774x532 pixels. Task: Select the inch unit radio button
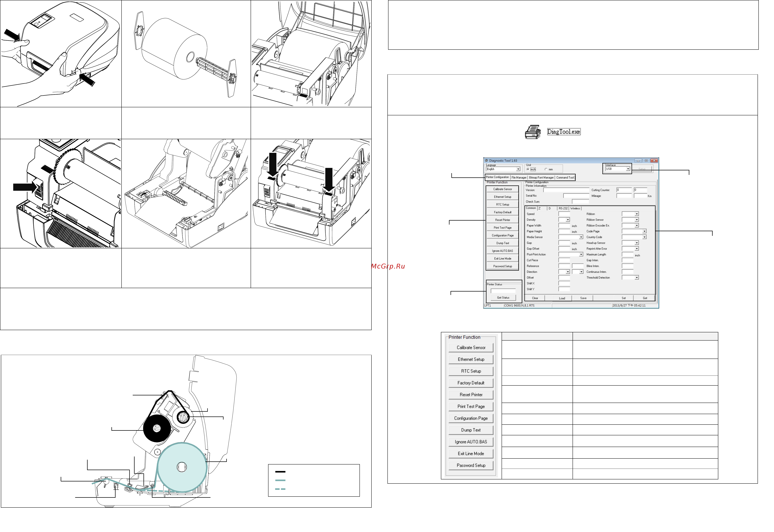tap(528, 169)
